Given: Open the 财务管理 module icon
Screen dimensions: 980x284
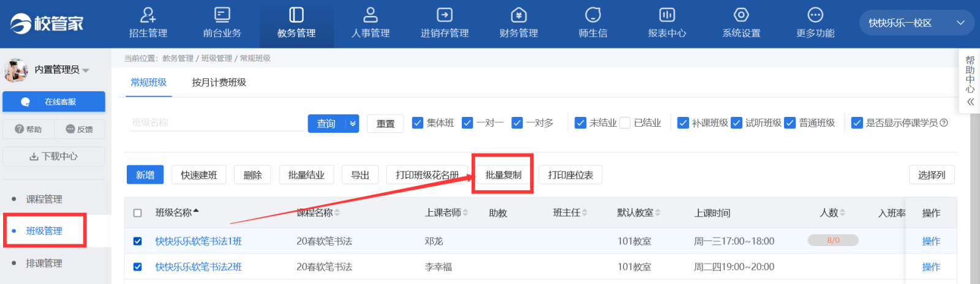Looking at the screenshot, I should point(518,15).
